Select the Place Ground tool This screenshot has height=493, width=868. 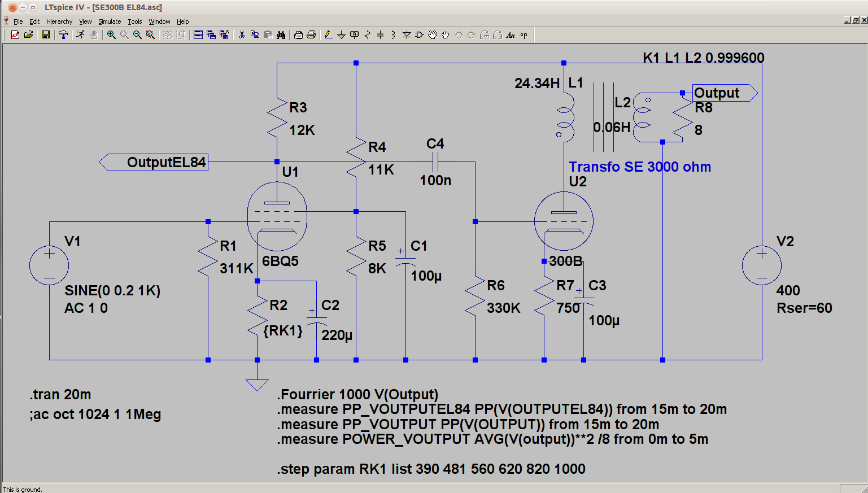[342, 35]
